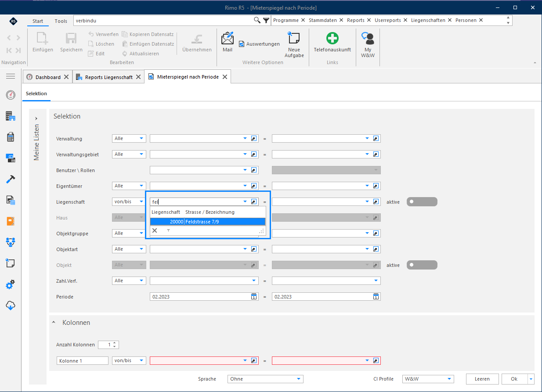Switch to Reports Liegenschaft tab
542x392 pixels.
pyautogui.click(x=108, y=77)
